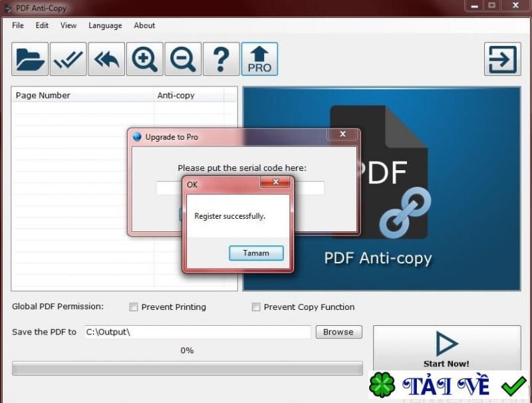The width and height of the screenshot is (532, 403).
Task: Open help with the question mark icon
Action: tap(221, 59)
